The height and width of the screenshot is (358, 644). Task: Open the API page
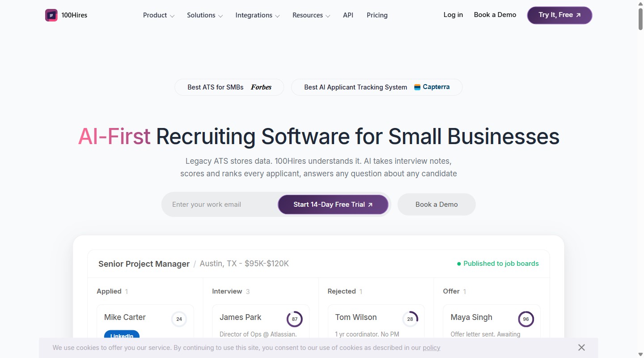pos(348,15)
